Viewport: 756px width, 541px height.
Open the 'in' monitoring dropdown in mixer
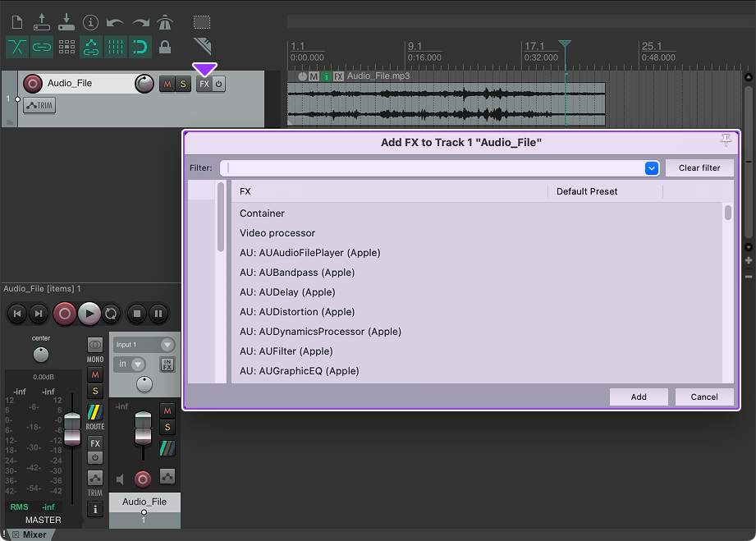pyautogui.click(x=130, y=364)
